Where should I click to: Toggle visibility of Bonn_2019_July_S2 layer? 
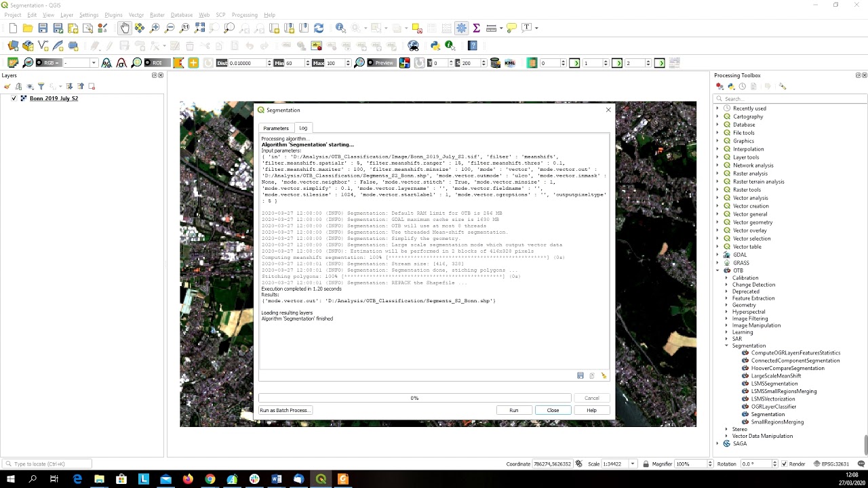pos(14,98)
